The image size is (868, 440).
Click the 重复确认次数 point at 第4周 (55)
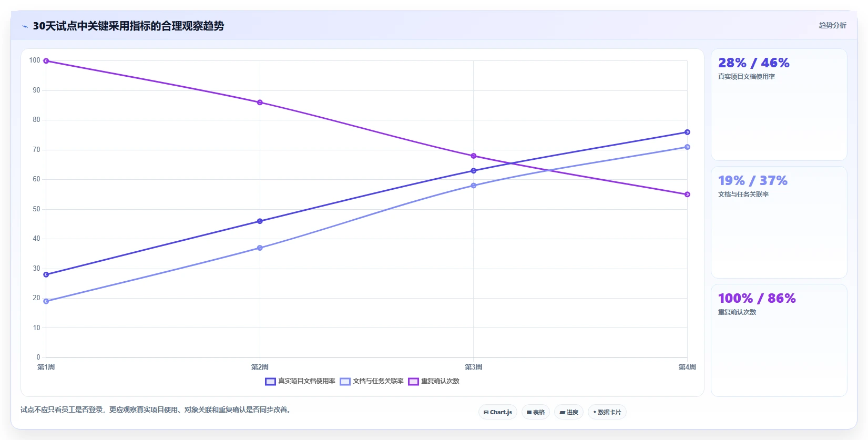coord(687,195)
